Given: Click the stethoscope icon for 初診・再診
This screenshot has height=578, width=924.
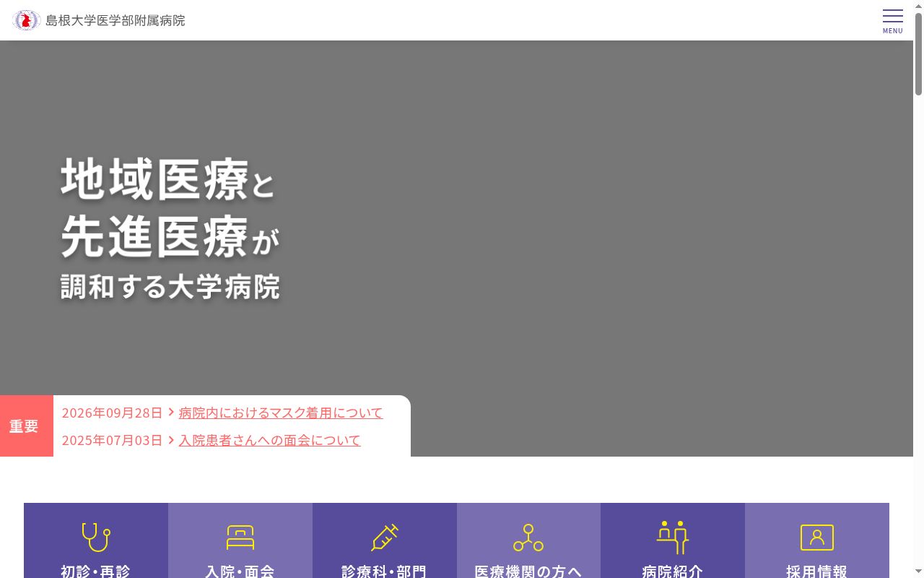Looking at the screenshot, I should (96, 537).
